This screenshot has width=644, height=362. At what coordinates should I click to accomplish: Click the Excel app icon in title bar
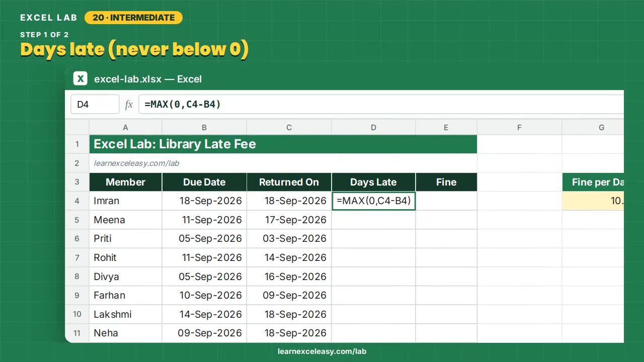pos(80,79)
